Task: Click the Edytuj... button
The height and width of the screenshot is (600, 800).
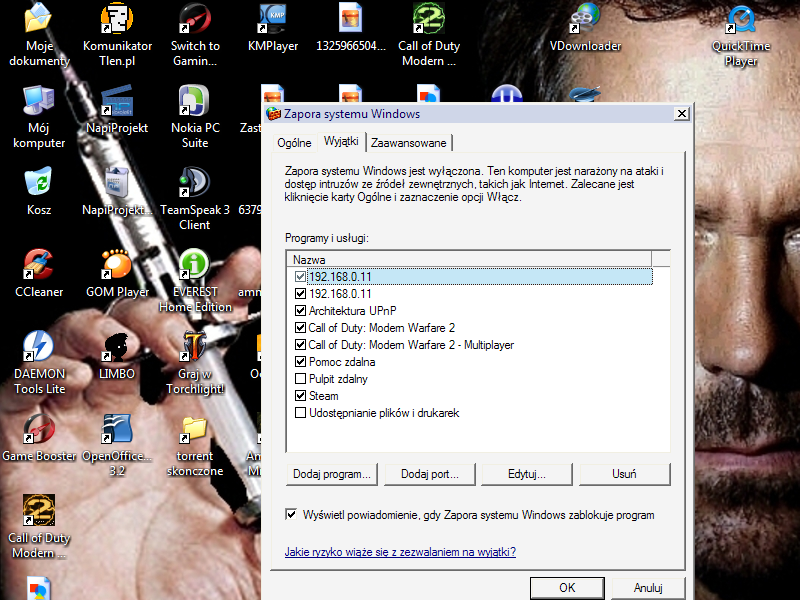Action: (x=527, y=474)
